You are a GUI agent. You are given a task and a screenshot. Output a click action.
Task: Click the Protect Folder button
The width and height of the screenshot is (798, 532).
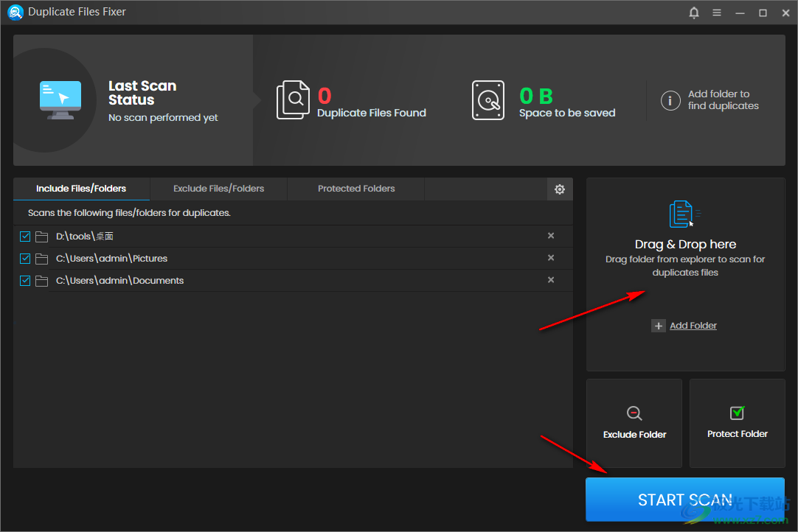(738, 423)
